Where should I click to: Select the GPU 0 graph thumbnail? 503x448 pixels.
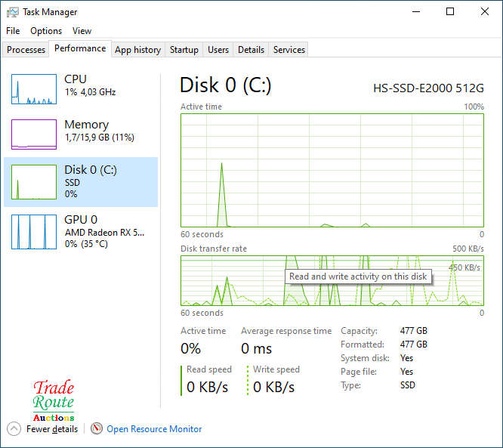(x=34, y=232)
